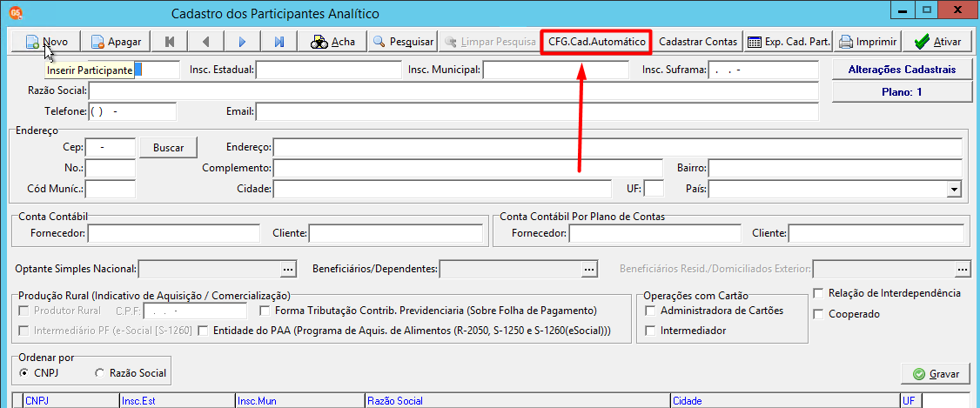Click the Razão Social text field
This screenshot has width=980, height=408.
click(453, 91)
